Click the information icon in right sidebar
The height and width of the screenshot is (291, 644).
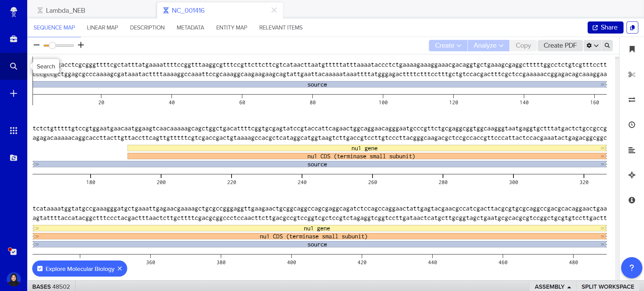tap(632, 200)
